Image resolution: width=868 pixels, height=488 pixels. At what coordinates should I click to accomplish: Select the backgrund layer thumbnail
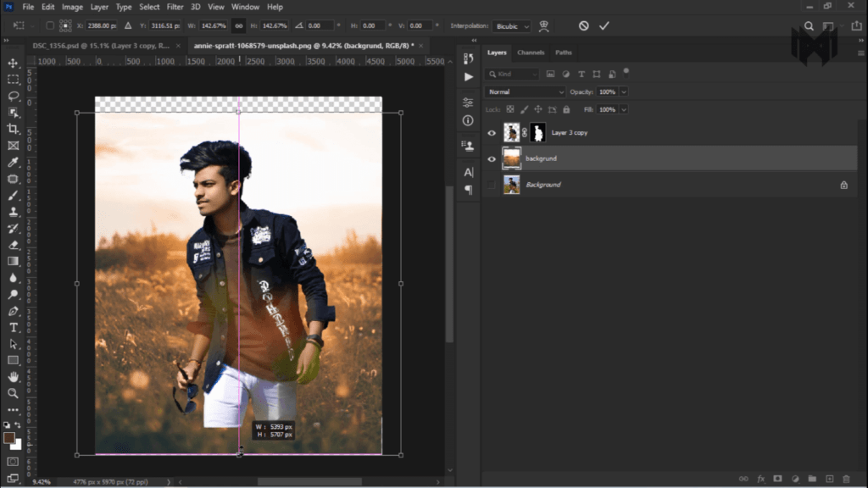pyautogui.click(x=511, y=158)
